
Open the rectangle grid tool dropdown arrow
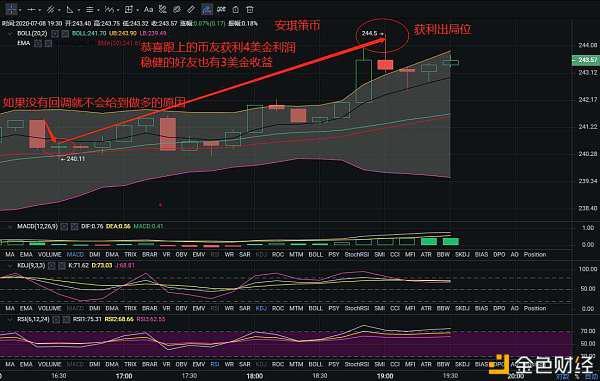pos(138,10)
